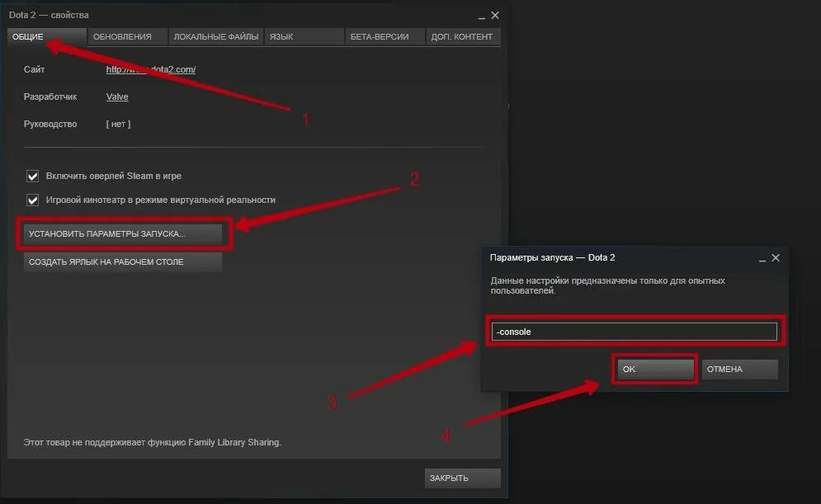This screenshot has height=504, width=821.
Task: Click the [ нет ] guide value
Action: 118,124
